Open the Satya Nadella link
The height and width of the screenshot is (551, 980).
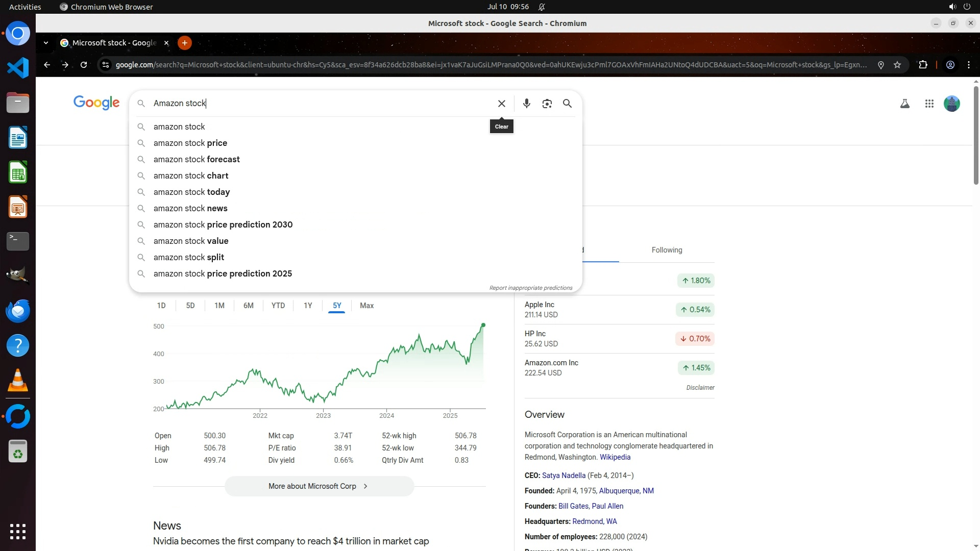(x=563, y=475)
